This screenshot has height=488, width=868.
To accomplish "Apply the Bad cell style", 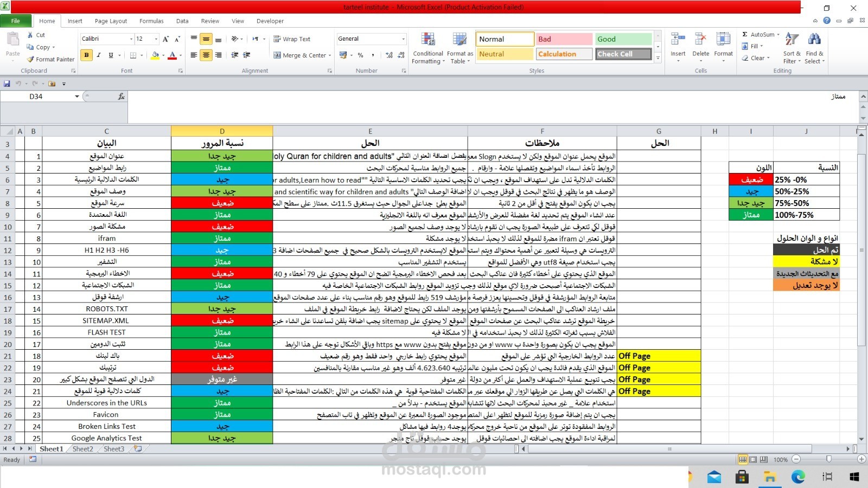I will (564, 39).
